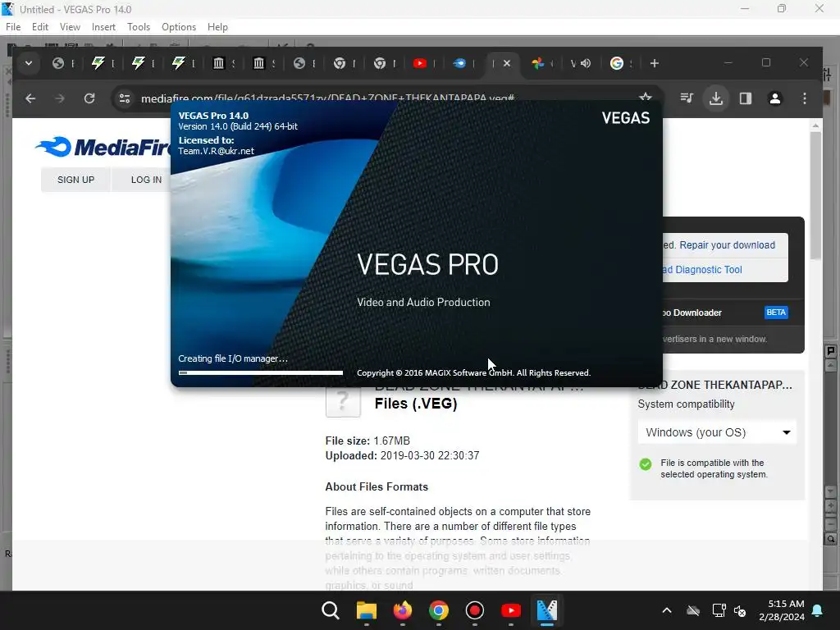Open Chrome media controls icon
The width and height of the screenshot is (840, 630).
(x=687, y=98)
